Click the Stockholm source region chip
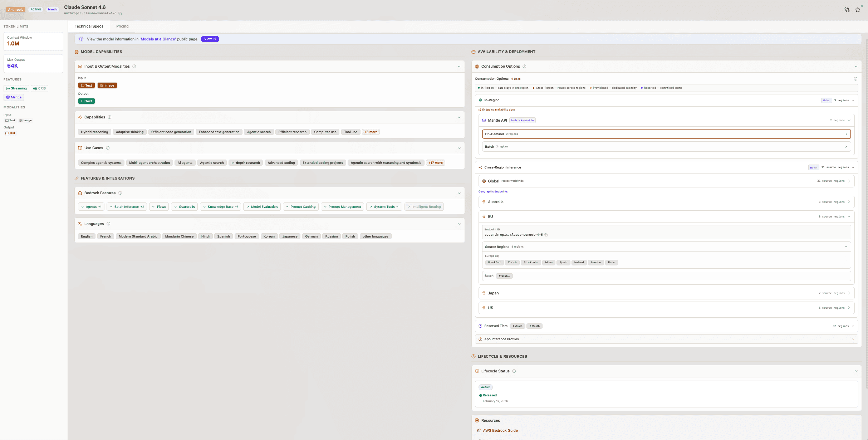The width and height of the screenshot is (868, 440). 531,263
